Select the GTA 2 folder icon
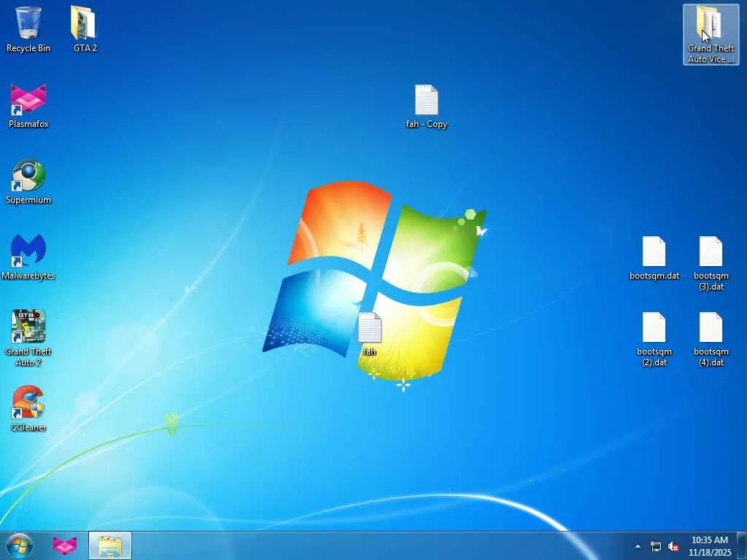Image resolution: width=747 pixels, height=560 pixels. click(x=85, y=29)
